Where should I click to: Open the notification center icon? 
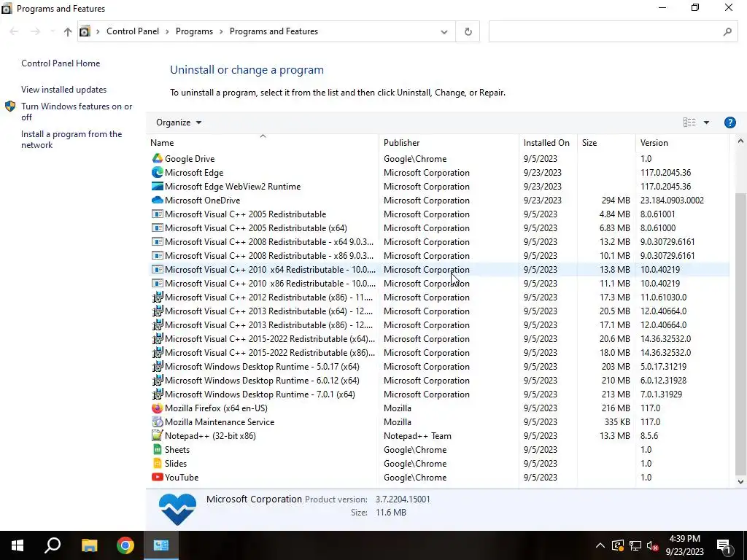click(x=724, y=545)
